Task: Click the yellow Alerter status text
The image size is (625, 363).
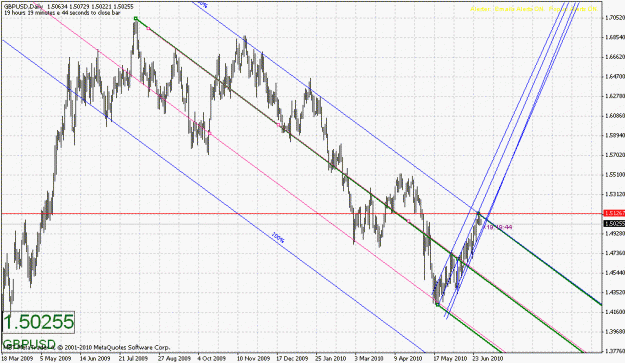Action: coord(534,9)
